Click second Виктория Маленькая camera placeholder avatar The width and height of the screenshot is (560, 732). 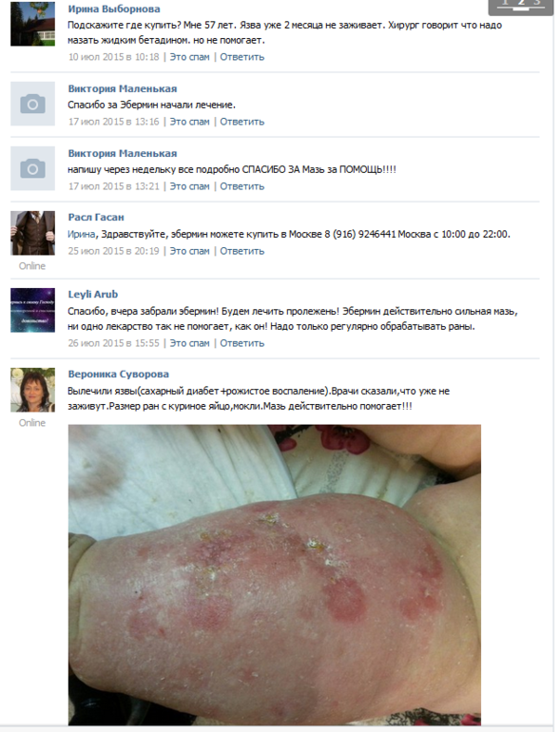pos(32,168)
